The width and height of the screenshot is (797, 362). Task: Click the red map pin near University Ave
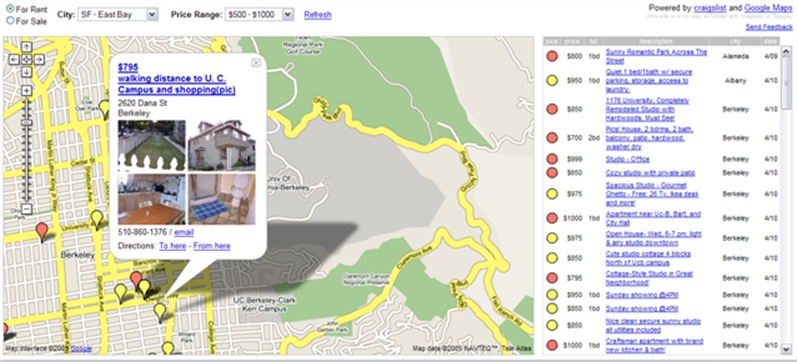(x=43, y=231)
